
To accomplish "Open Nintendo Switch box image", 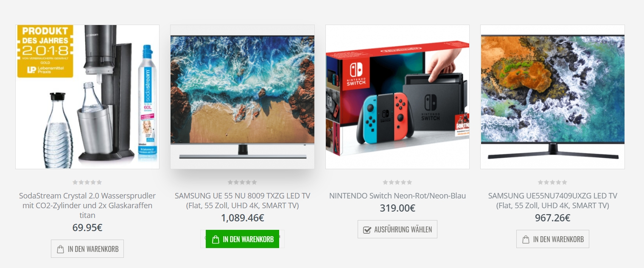I will pos(398,97).
